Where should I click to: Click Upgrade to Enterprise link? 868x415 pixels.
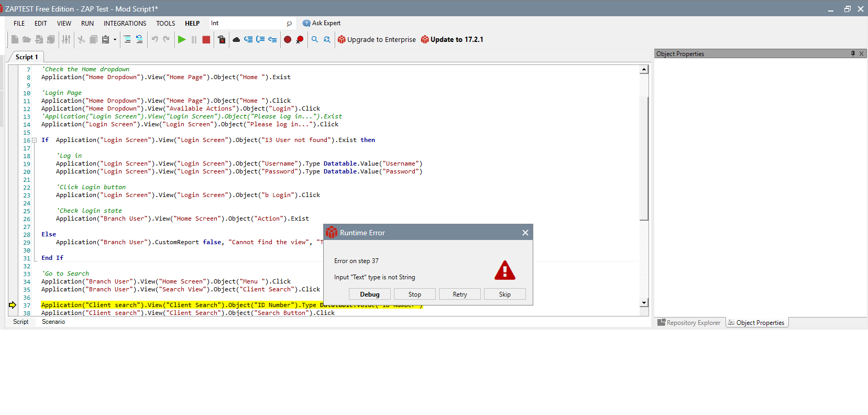pos(377,39)
